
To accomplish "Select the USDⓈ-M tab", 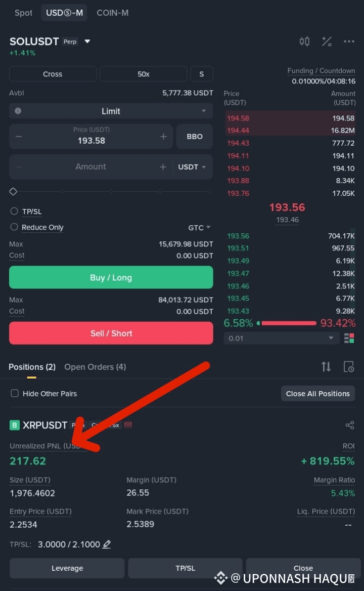I will pyautogui.click(x=64, y=13).
